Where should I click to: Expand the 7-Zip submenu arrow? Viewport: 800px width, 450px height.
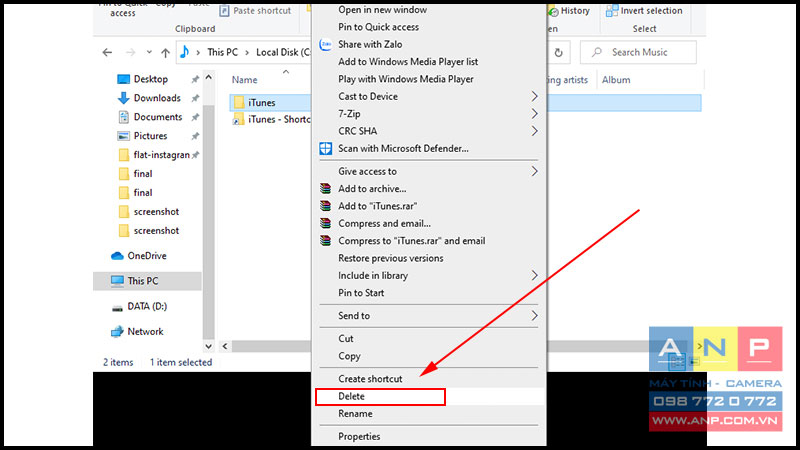[x=534, y=114]
